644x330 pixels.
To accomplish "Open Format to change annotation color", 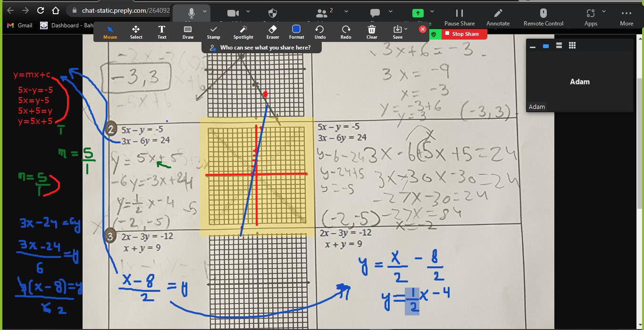I will coord(296,32).
